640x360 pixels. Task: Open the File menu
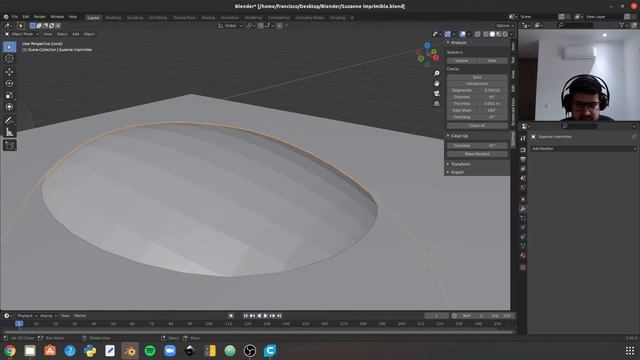coord(15,17)
